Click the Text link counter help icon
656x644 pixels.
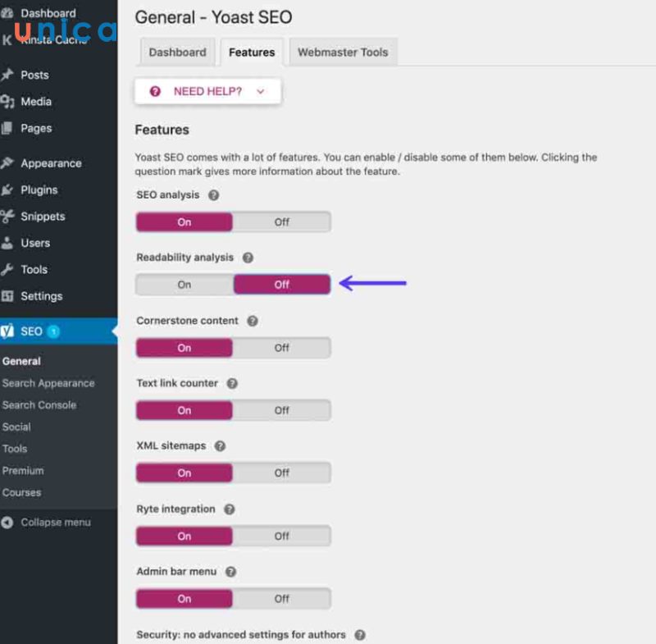point(233,383)
